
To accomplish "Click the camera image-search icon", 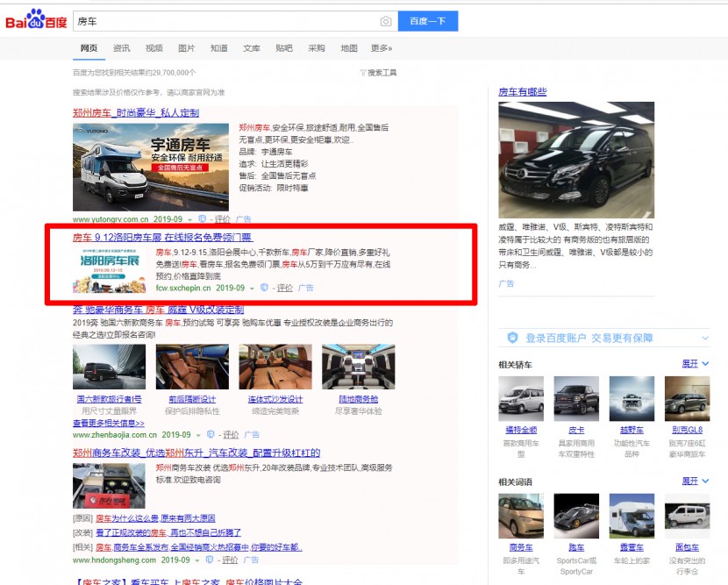I will 386,21.
